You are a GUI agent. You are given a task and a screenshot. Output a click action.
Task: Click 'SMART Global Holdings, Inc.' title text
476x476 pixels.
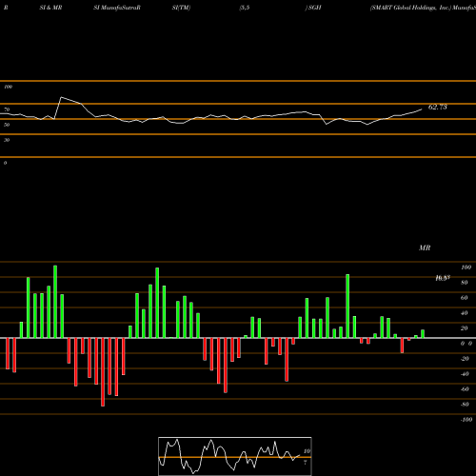411,8
